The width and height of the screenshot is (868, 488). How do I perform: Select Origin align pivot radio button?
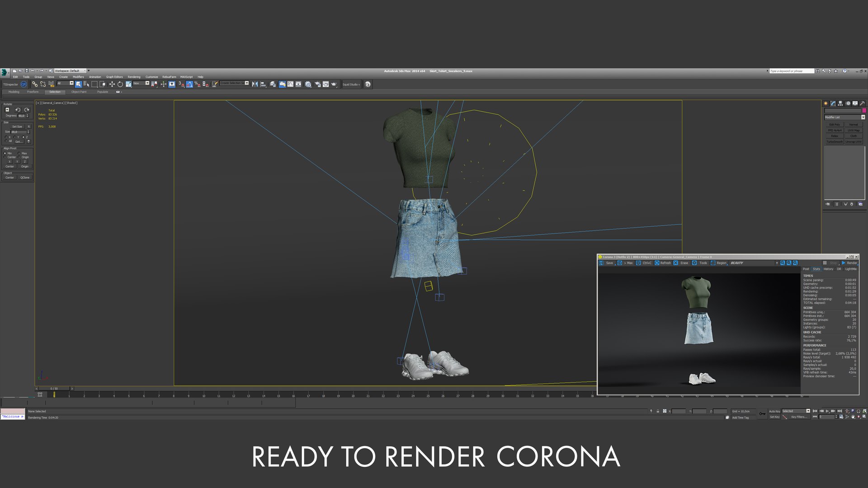click(19, 157)
